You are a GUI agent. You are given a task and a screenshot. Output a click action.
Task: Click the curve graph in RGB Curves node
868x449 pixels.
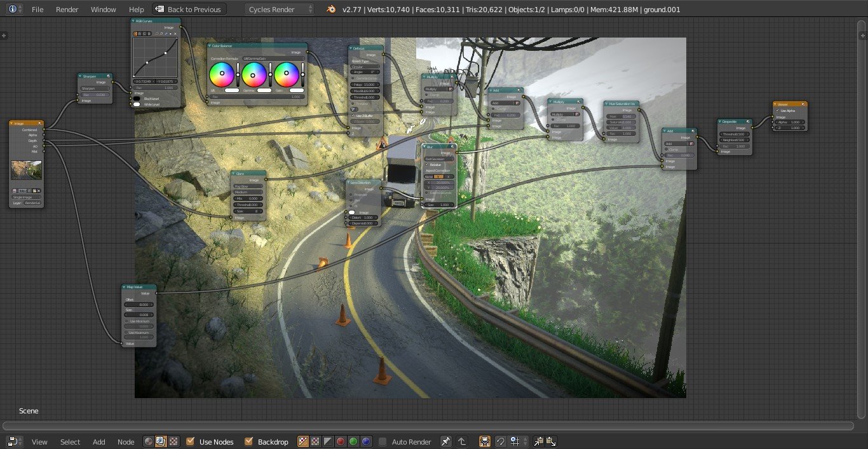155,57
